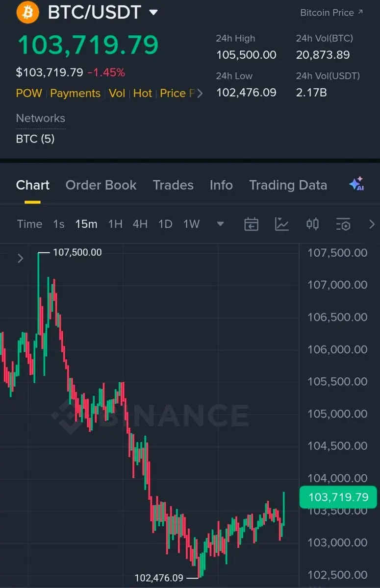The width and height of the screenshot is (380, 588).
Task: Set the chart interval to 1D
Action: [x=165, y=224]
